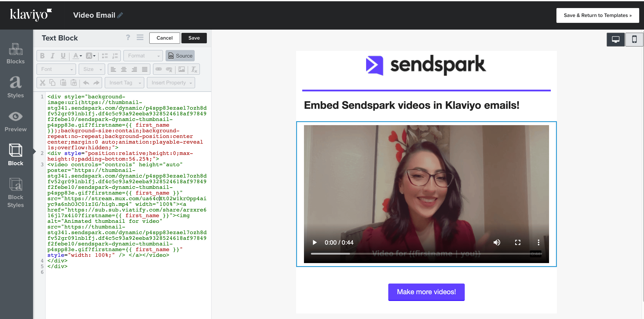
Task: Open the Preview sidebar tab
Action: coord(15,121)
